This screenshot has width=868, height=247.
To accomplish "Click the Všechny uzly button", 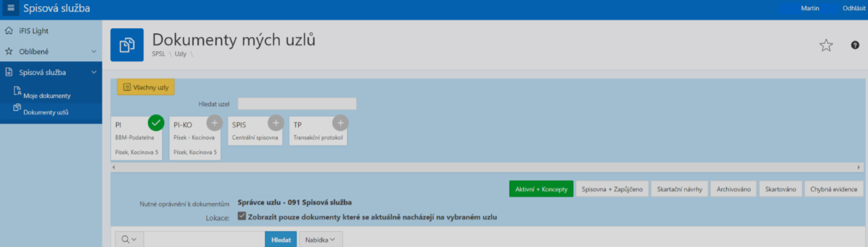I will pyautogui.click(x=146, y=87).
